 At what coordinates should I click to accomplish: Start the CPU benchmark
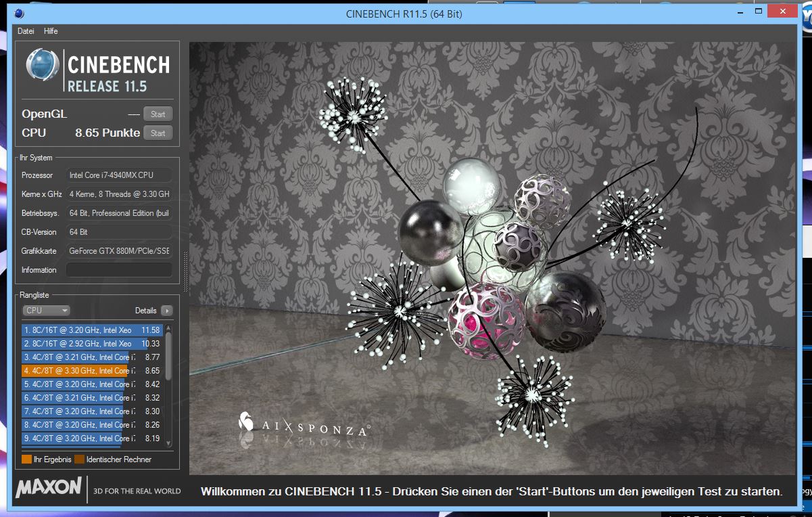pos(158,133)
